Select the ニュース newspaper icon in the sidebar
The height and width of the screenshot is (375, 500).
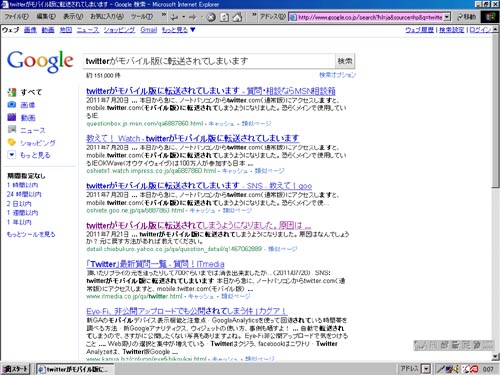tap(12, 129)
